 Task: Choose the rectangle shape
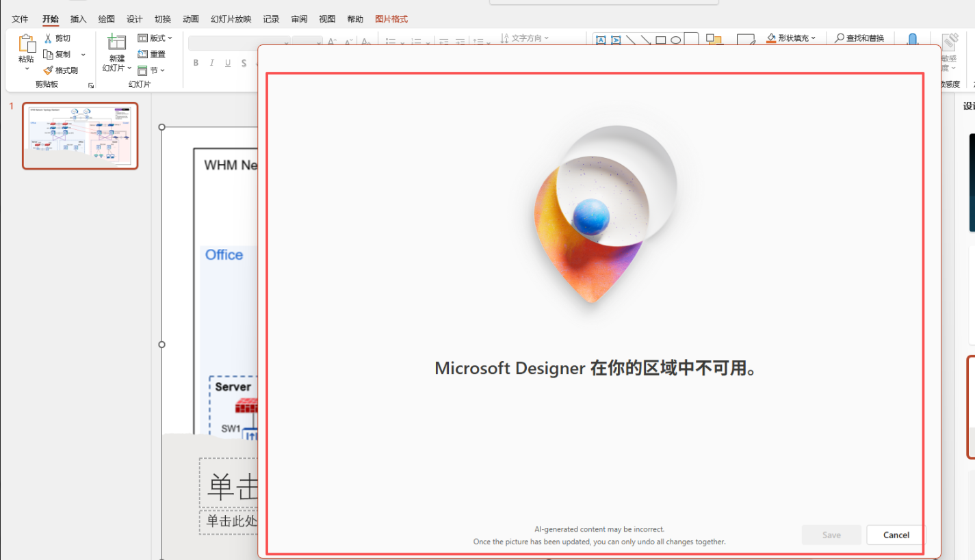[661, 40]
